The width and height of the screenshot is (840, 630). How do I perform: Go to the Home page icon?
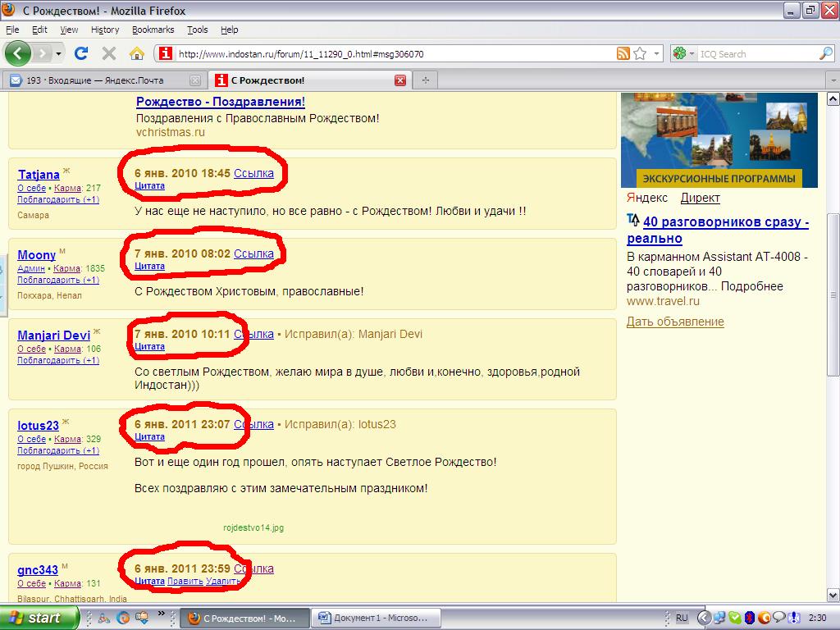pos(136,53)
